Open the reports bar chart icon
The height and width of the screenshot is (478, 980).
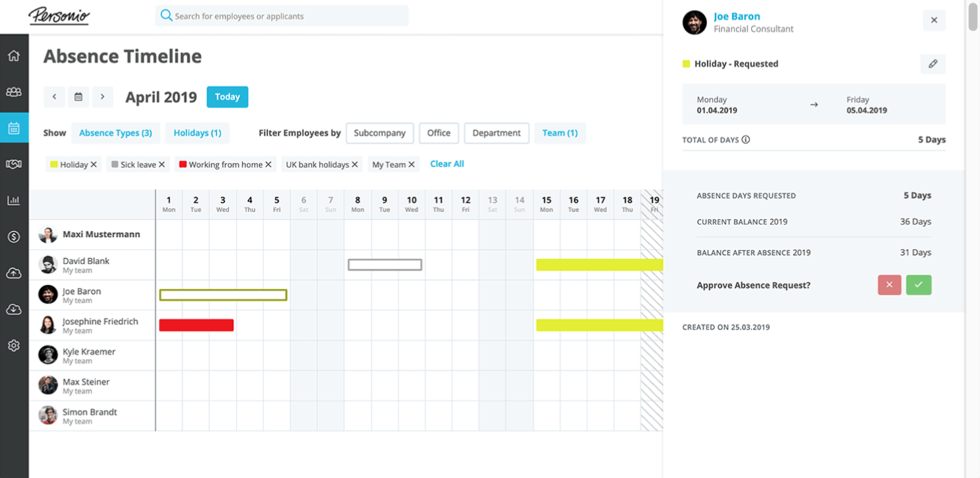[x=14, y=201]
